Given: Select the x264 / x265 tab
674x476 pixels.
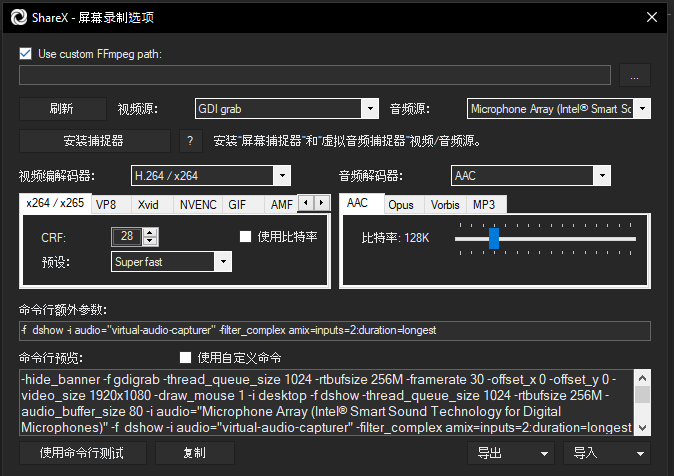Looking at the screenshot, I should coord(55,203).
